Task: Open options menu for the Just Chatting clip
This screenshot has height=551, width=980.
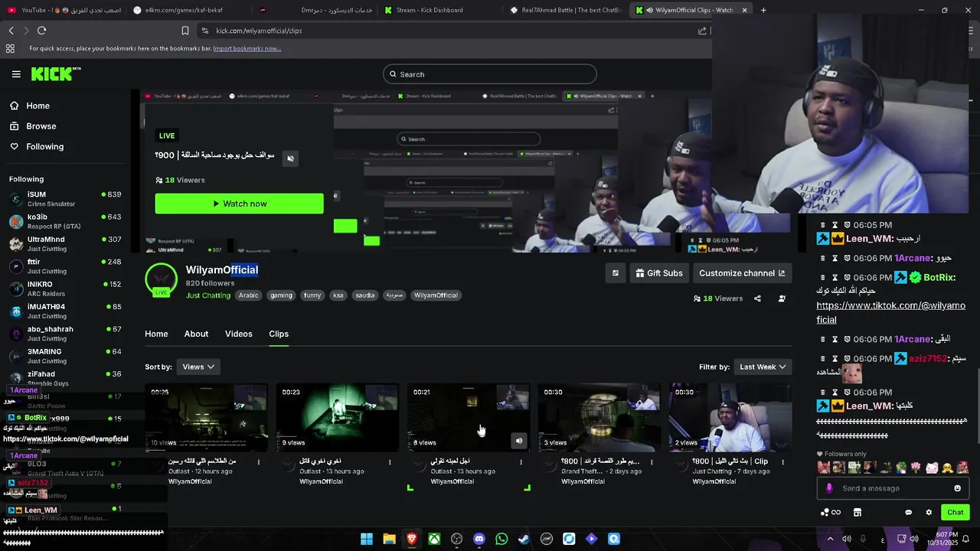Action: pyautogui.click(x=782, y=462)
